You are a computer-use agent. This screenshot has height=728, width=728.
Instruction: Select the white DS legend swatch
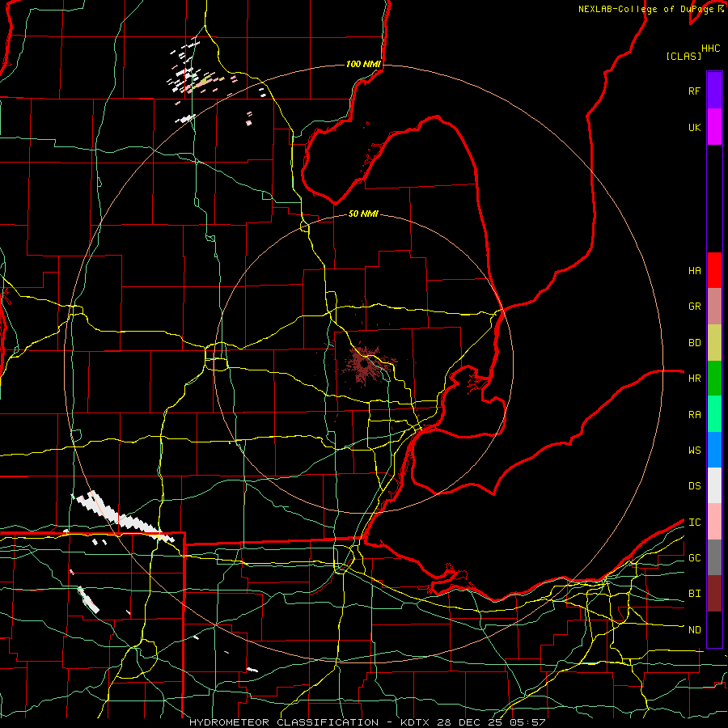(x=714, y=485)
